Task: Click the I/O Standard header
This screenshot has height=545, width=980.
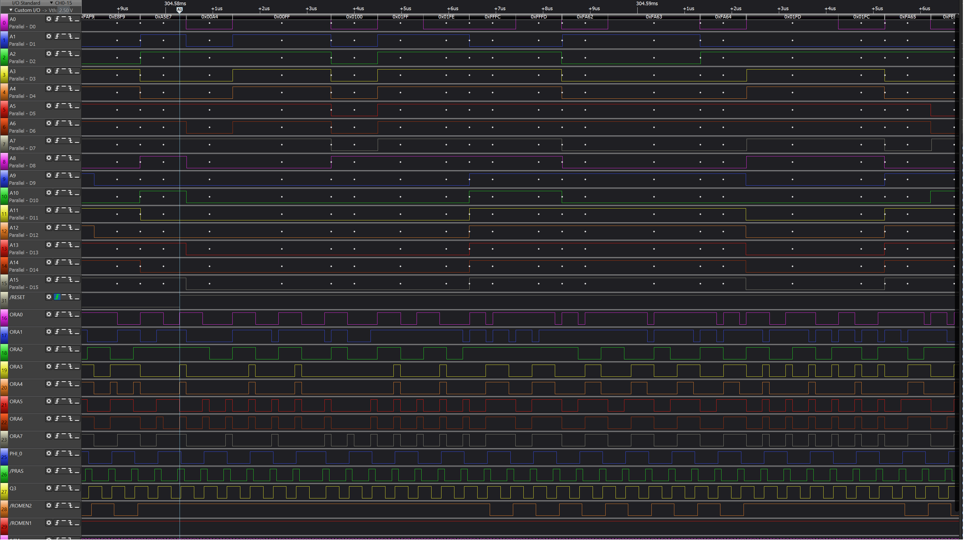Action: click(26, 3)
